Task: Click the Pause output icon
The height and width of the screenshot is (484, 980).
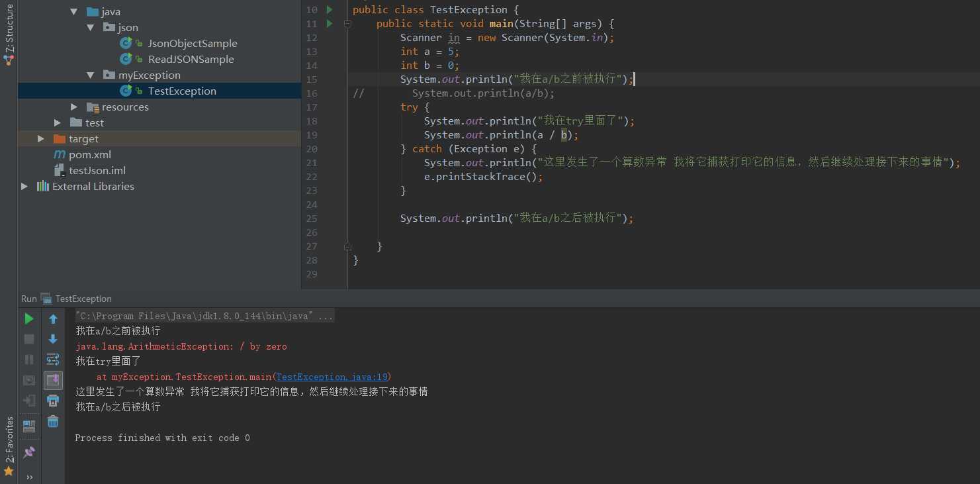Action: click(x=29, y=360)
